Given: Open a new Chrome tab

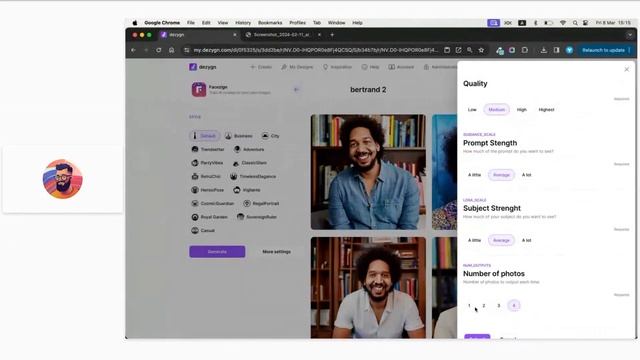Looking at the screenshot, I should (332, 35).
